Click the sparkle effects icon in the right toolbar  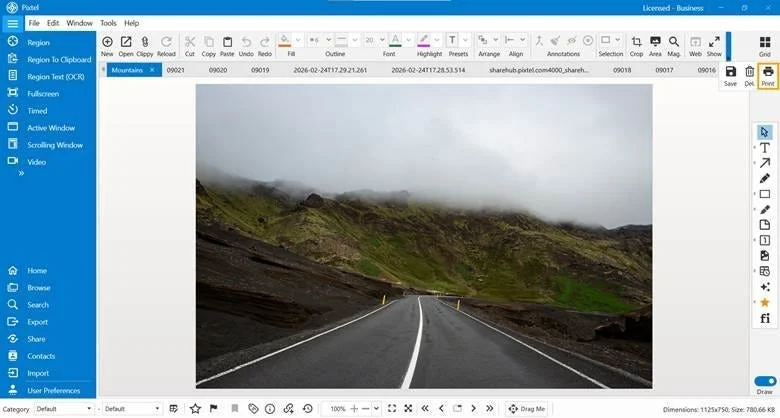[765, 287]
